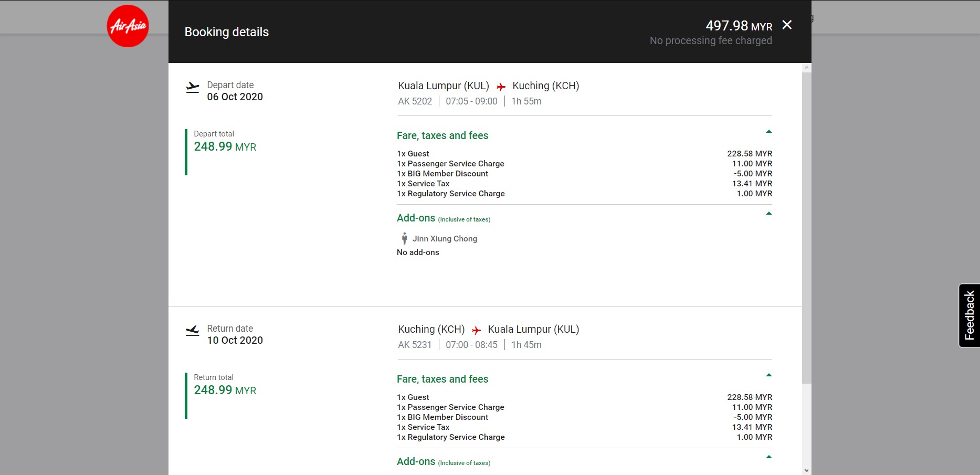The image size is (980, 475).
Task: Click the takeoff plane icon beside Depart date
Action: [x=193, y=87]
